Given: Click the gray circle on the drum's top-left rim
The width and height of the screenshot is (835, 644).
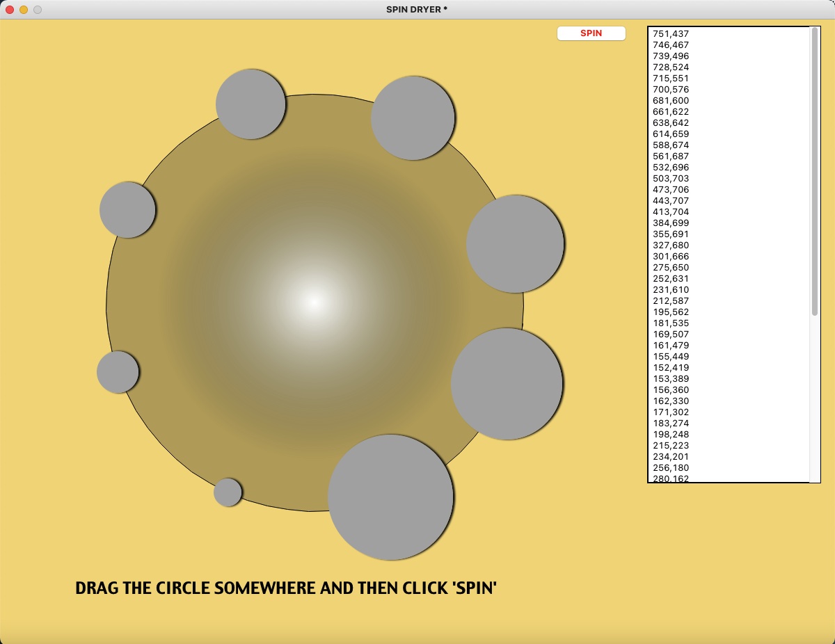Looking at the screenshot, I should pos(250,104).
